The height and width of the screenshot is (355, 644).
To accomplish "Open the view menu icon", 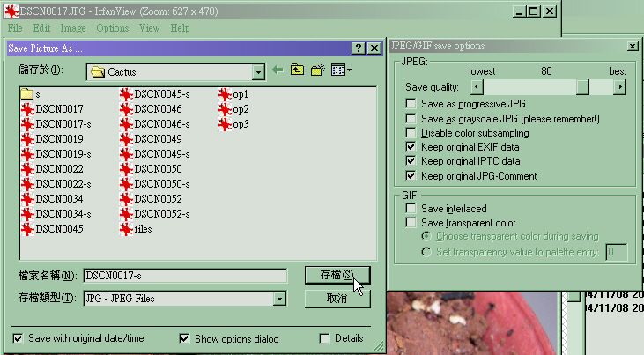I will tap(341, 70).
